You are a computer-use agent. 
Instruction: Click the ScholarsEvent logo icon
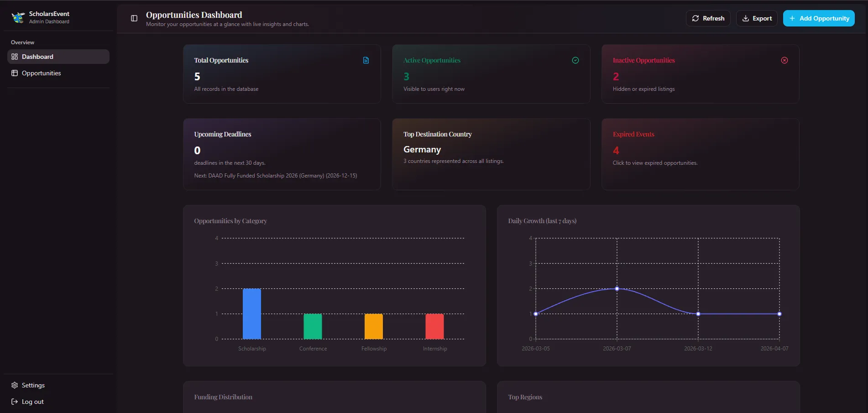(x=18, y=17)
